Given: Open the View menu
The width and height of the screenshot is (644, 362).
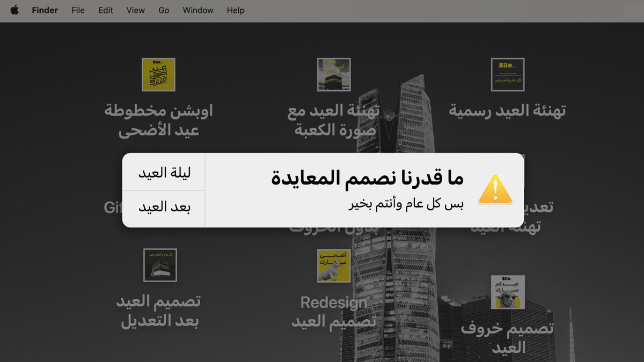Looking at the screenshot, I should [136, 10].
